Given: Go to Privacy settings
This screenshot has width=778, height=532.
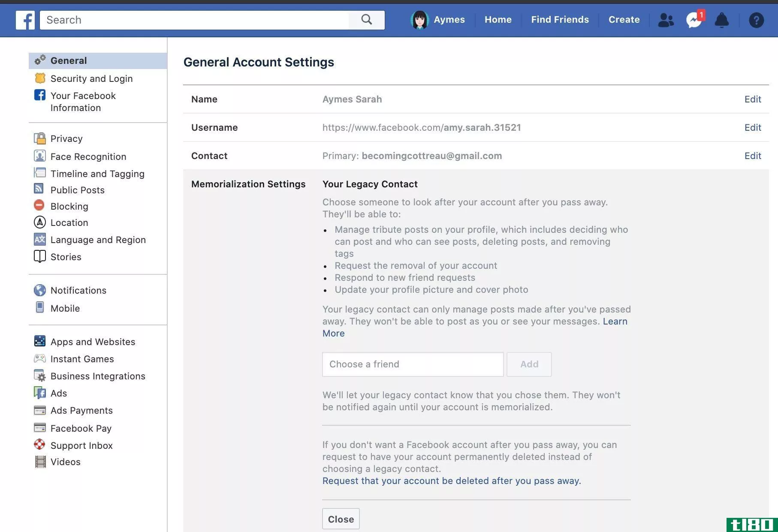Looking at the screenshot, I should [66, 138].
